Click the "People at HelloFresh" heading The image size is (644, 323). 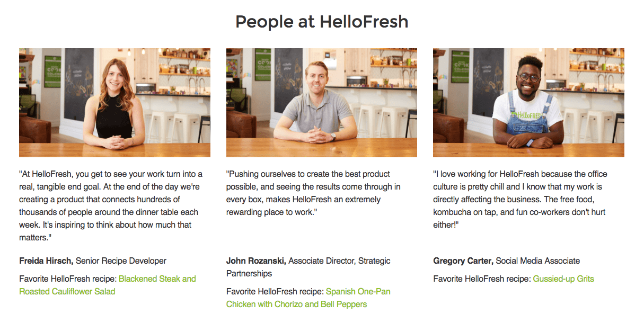click(322, 22)
